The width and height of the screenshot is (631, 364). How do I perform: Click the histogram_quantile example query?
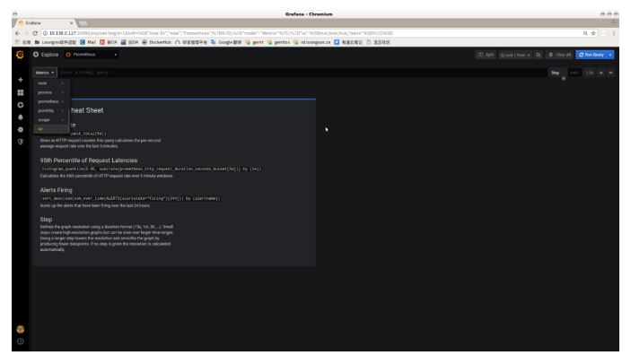pos(152,169)
